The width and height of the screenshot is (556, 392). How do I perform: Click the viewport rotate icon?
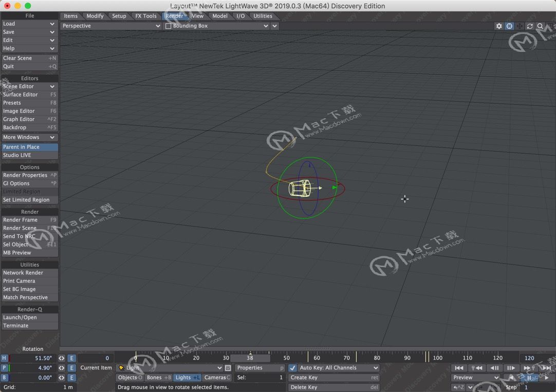530,26
